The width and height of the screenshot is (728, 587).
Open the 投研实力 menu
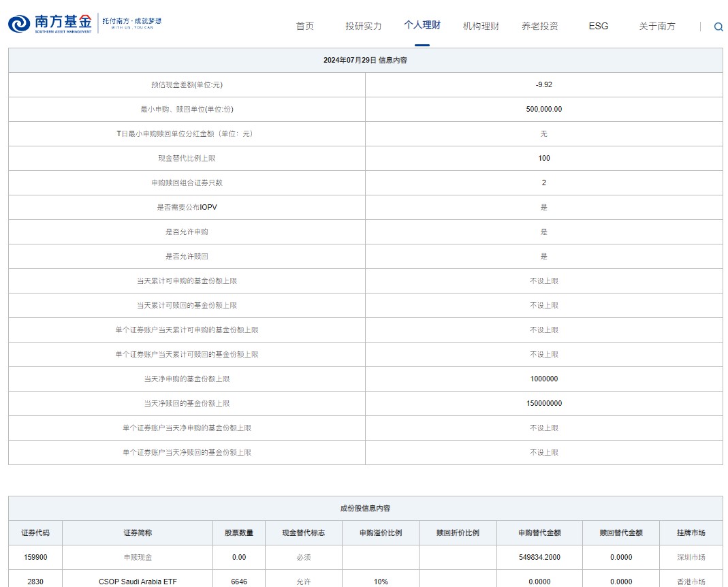[363, 27]
